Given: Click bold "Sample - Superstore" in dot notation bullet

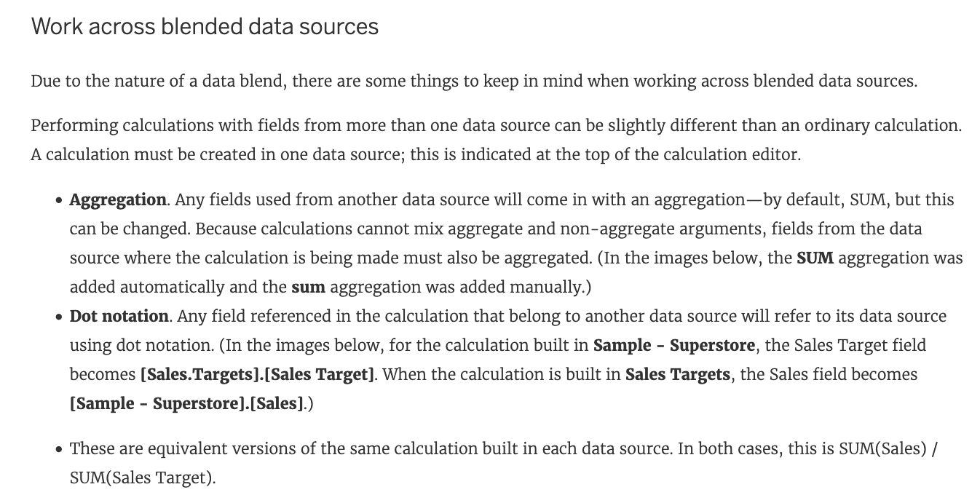Looking at the screenshot, I should tap(674, 345).
